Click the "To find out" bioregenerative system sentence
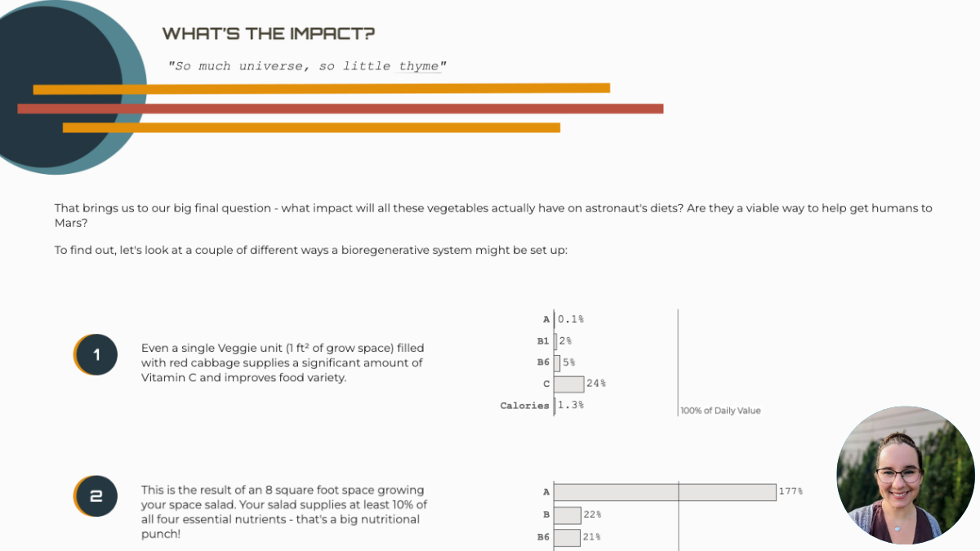 (310, 250)
